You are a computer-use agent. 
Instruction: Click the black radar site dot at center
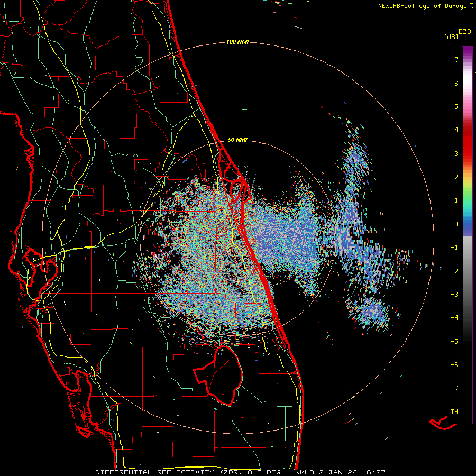coord(239,239)
